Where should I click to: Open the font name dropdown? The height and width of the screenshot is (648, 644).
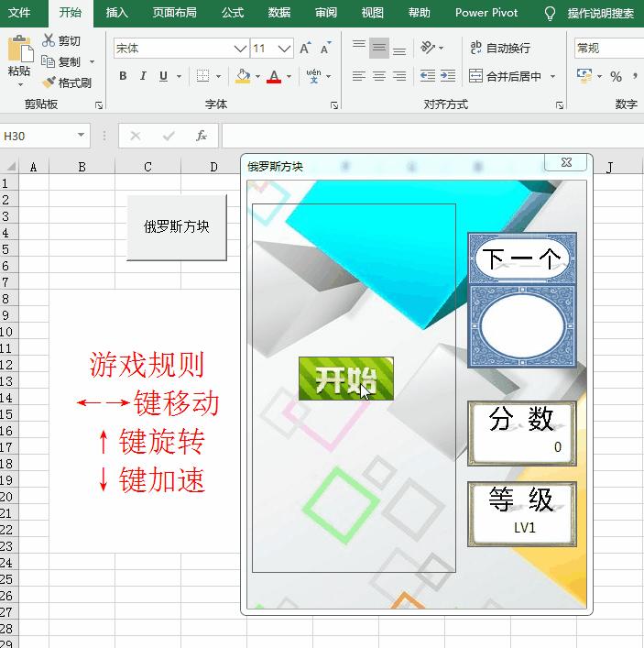tap(240, 49)
